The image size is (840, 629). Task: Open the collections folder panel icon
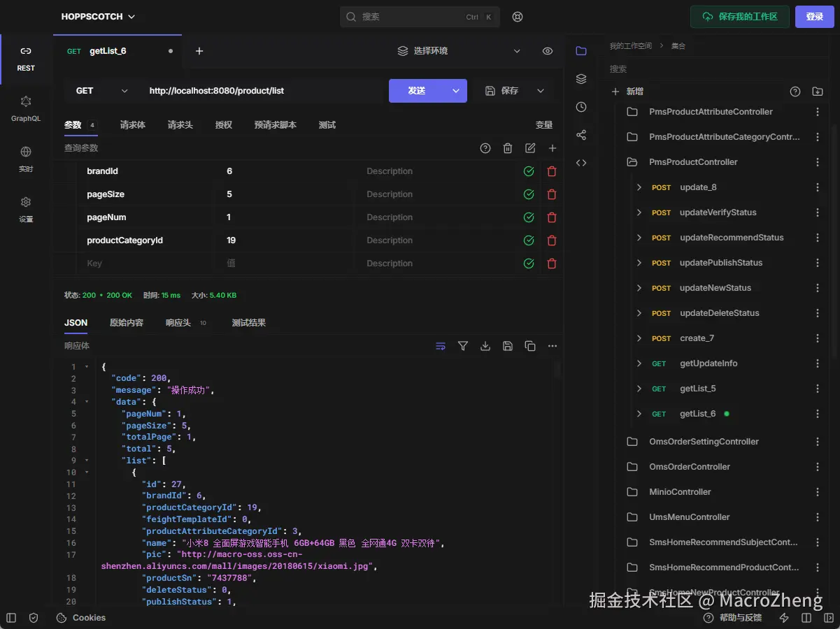pos(581,51)
